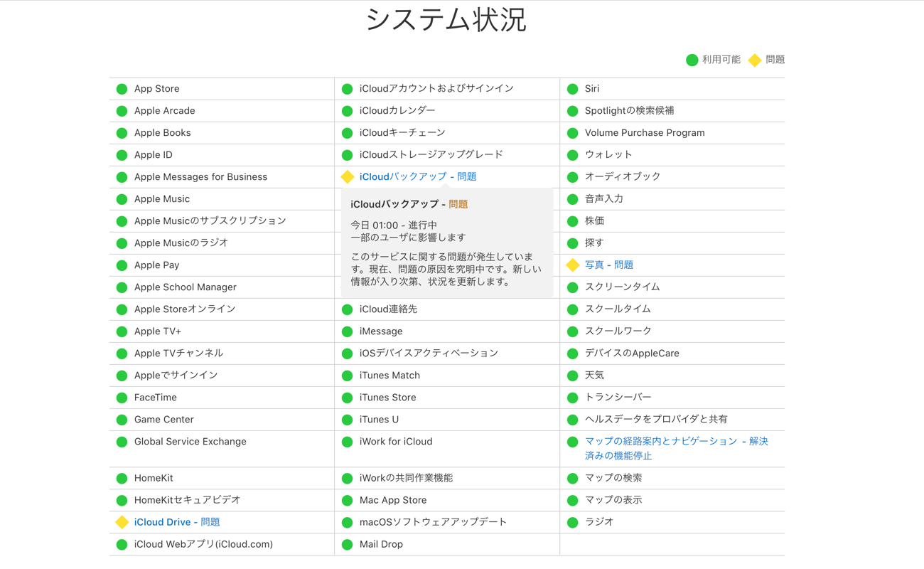Click the macOSソフトウェアアップデート entry
Screen dimensions: 924x569
(x=434, y=522)
